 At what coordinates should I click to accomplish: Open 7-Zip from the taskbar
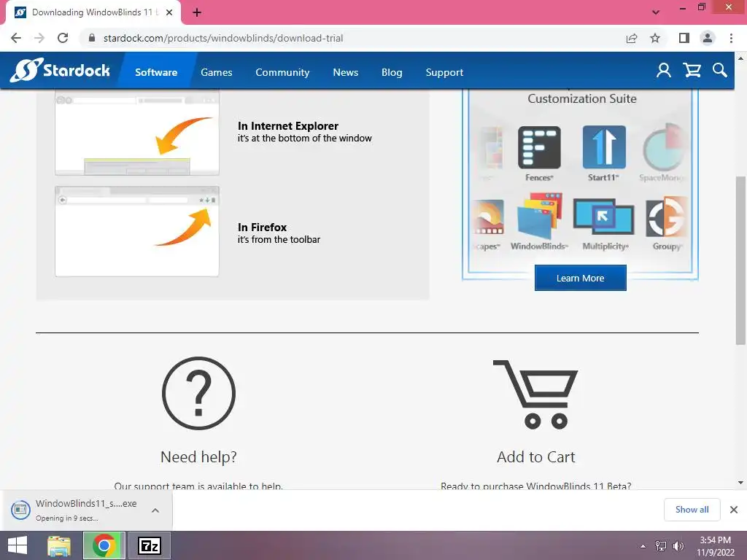coord(149,545)
